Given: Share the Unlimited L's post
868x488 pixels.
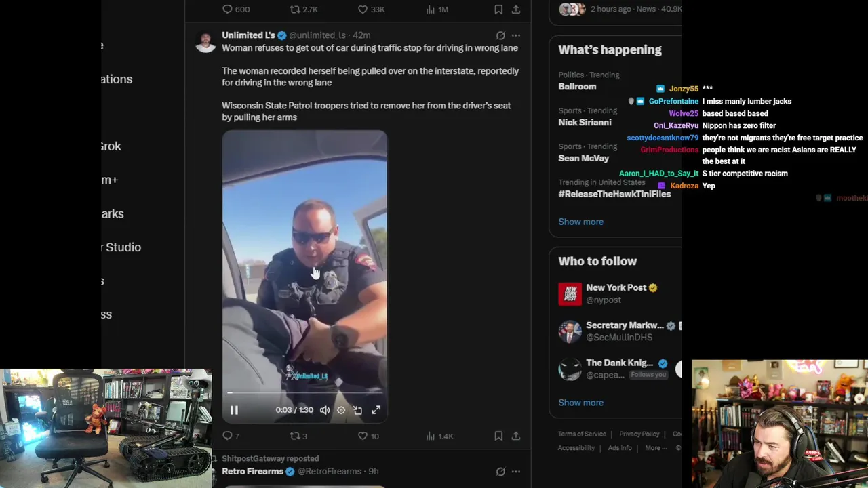Looking at the screenshot, I should [x=516, y=436].
